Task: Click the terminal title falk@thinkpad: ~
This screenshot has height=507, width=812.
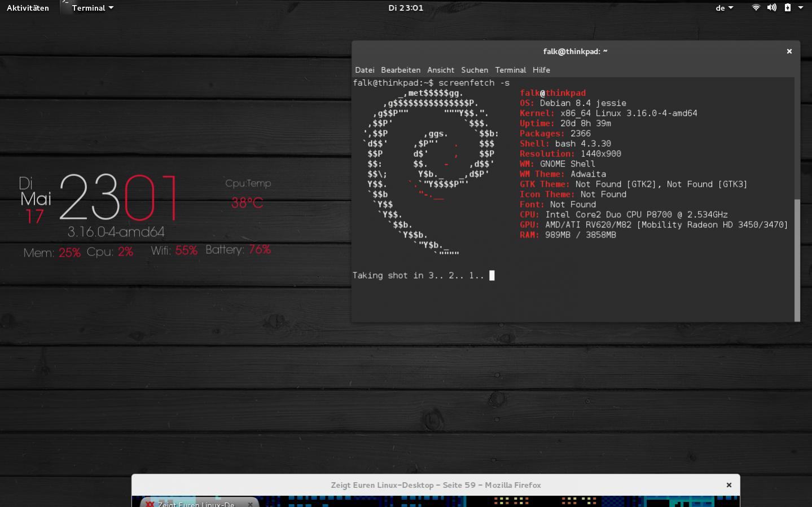Action: coord(575,51)
